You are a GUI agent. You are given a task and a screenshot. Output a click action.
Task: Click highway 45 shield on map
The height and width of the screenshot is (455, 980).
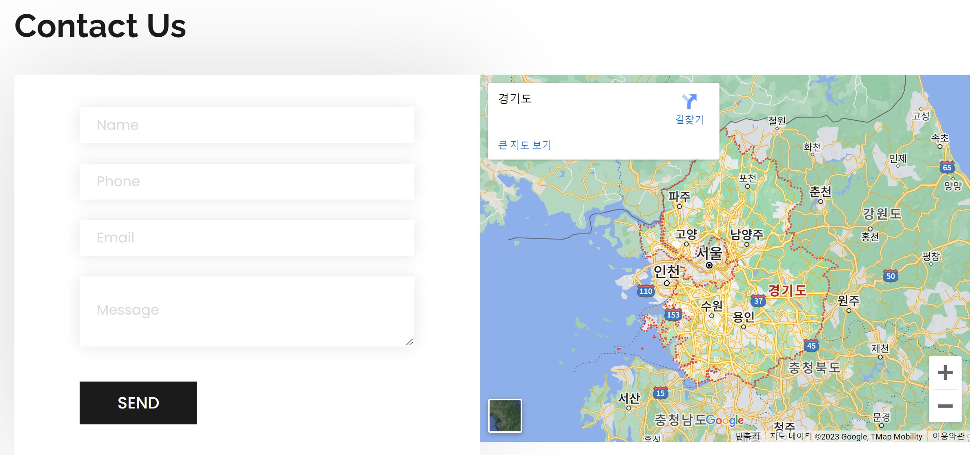(811, 346)
